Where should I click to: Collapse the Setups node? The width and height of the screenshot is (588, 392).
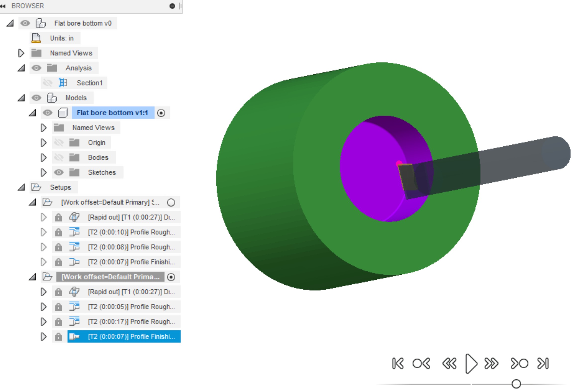tap(21, 187)
